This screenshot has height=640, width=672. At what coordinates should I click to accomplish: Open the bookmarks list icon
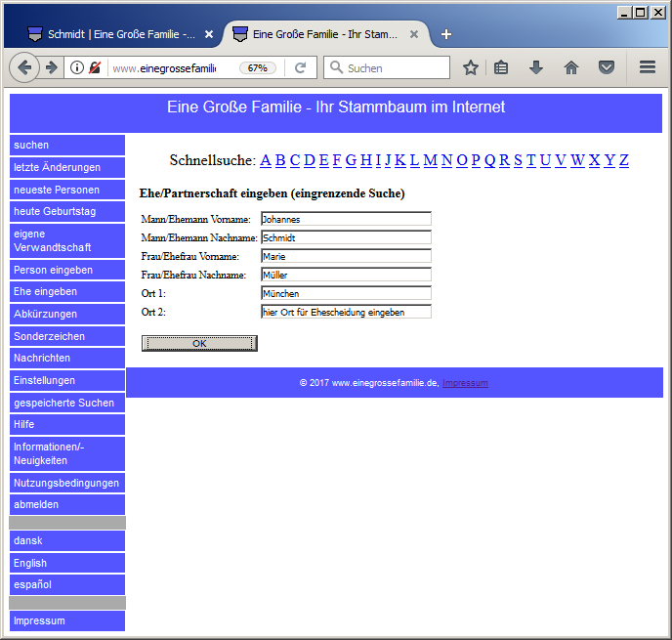[502, 67]
